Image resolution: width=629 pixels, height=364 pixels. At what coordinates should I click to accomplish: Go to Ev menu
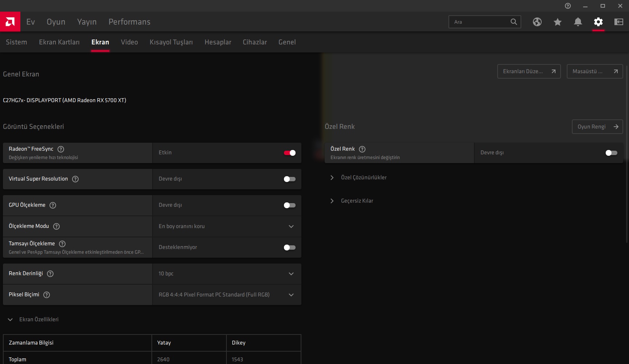pyautogui.click(x=31, y=22)
